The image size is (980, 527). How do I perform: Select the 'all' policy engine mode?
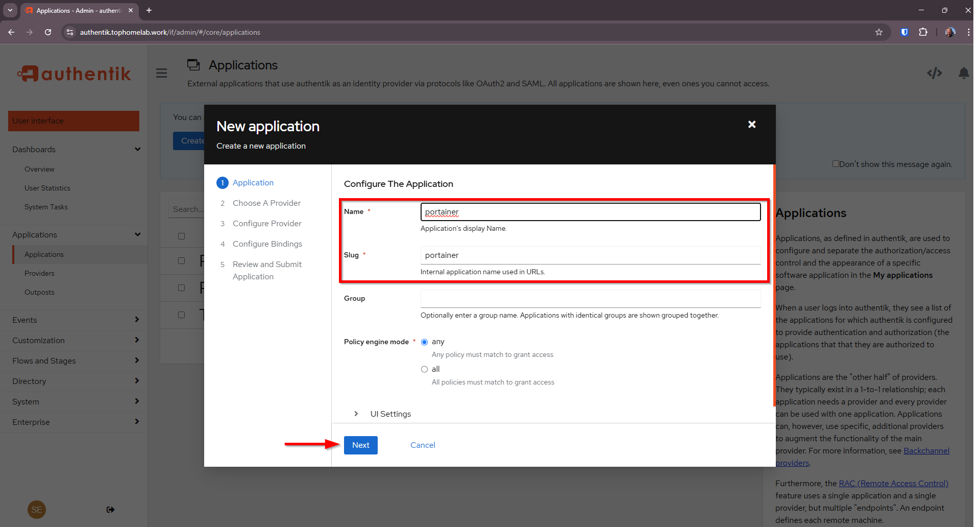(424, 369)
